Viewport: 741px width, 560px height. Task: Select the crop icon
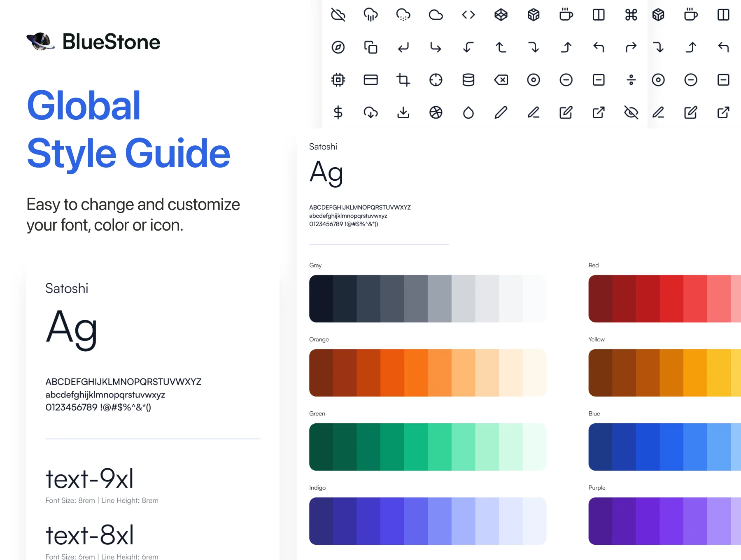pos(403,80)
